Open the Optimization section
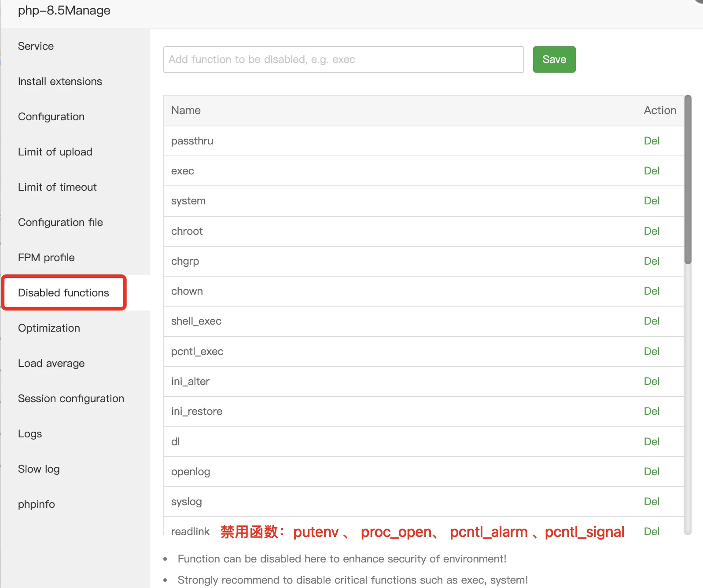703x588 pixels. click(49, 328)
